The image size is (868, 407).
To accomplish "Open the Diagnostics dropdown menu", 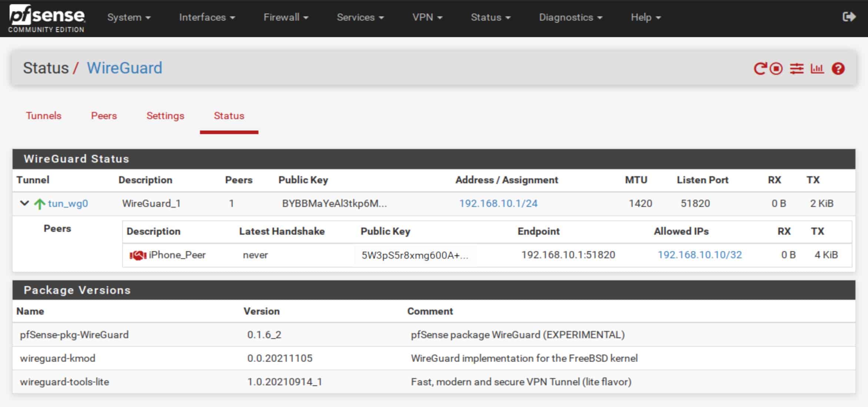I will [x=571, y=17].
